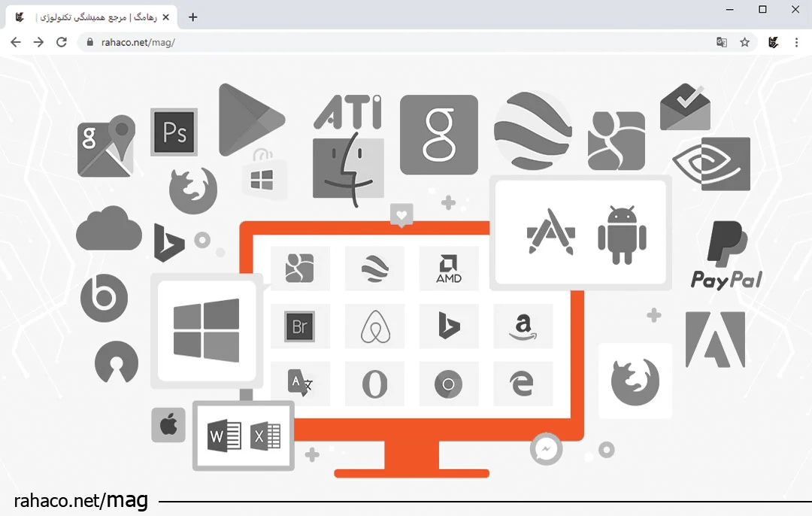This screenshot has width=812, height=516.
Task: Click the Chrome logo tile
Action: (x=448, y=384)
